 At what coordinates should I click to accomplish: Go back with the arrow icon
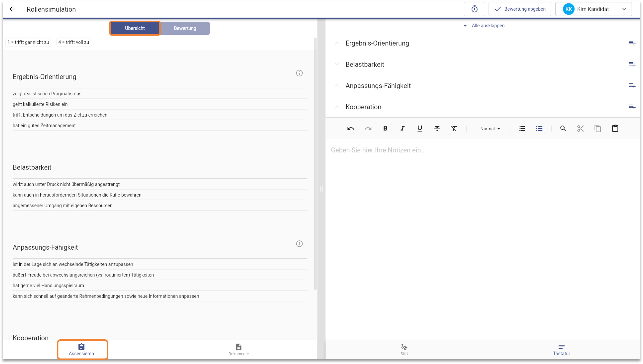pyautogui.click(x=12, y=9)
